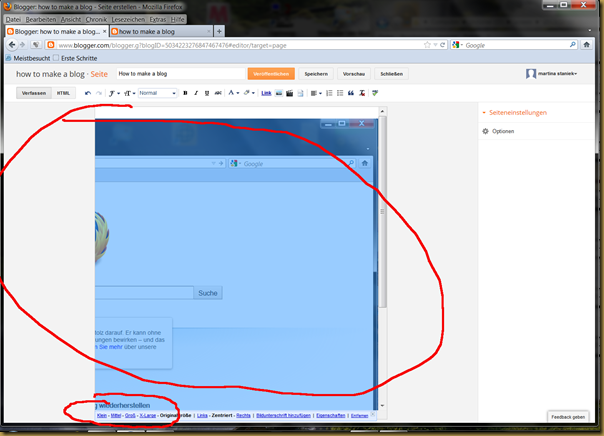Apply bullet list formatting
Screen dimensions: 604x436
click(x=340, y=93)
